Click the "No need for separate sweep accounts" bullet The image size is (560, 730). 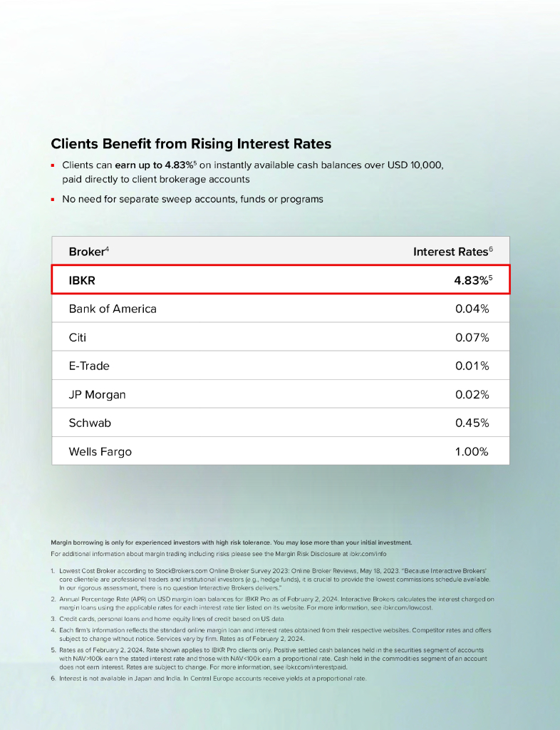192,199
